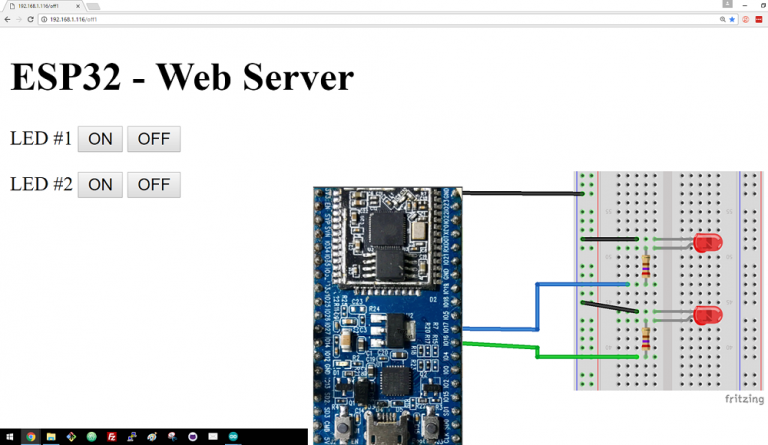Viewport: 768px width, 445px height.
Task: Open File Explorer from the taskbar
Action: pos(51,437)
